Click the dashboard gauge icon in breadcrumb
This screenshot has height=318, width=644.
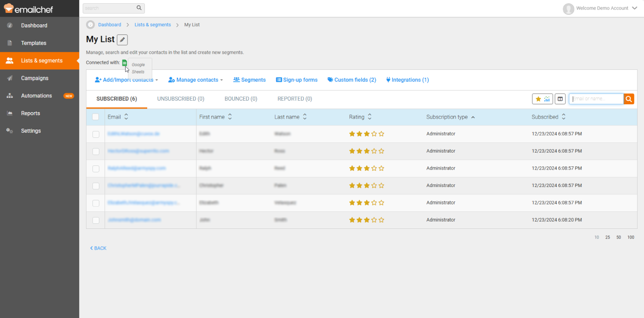[x=91, y=25]
